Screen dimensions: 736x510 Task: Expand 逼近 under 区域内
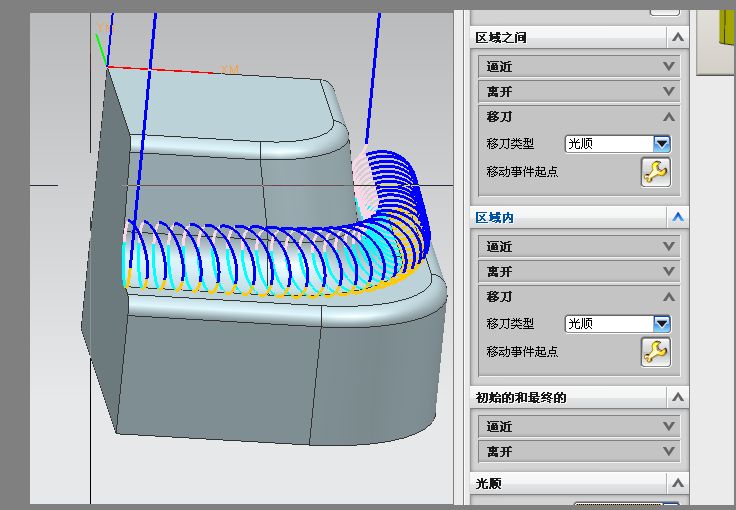(x=668, y=246)
